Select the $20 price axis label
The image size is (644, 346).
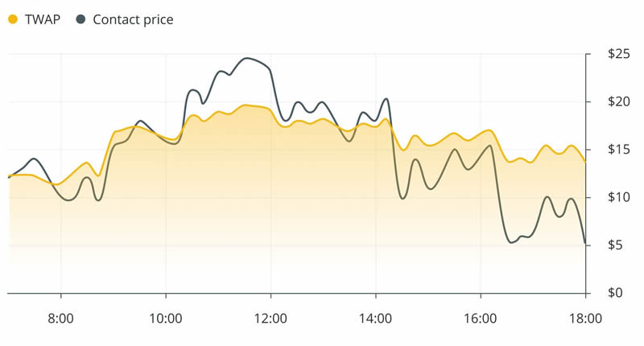click(618, 101)
